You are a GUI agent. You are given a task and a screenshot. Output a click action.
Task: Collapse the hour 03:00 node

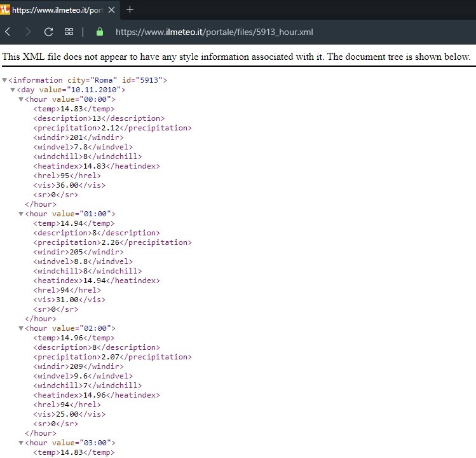21,443
